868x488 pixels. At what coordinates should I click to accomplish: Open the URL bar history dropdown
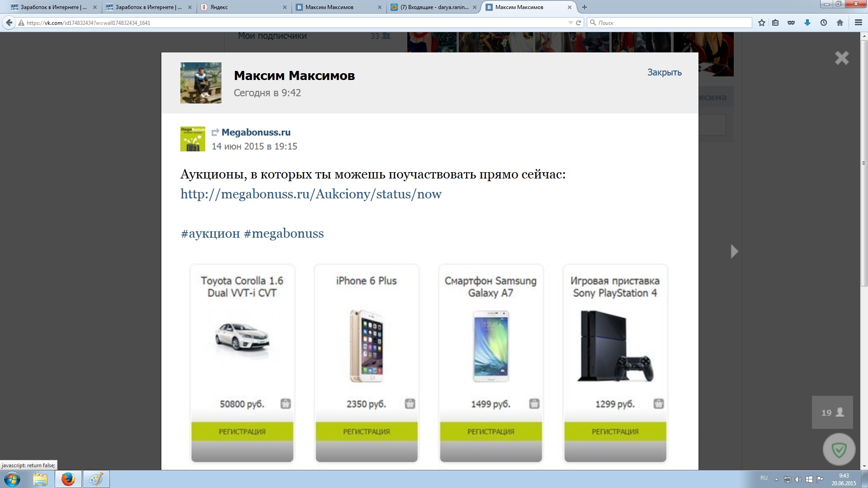(x=571, y=23)
